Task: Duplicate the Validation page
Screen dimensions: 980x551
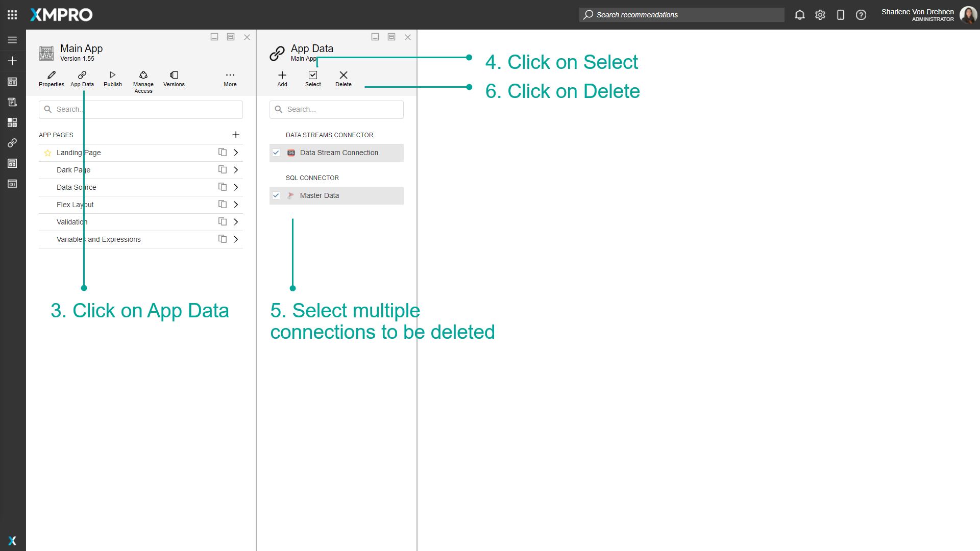Action: tap(222, 221)
